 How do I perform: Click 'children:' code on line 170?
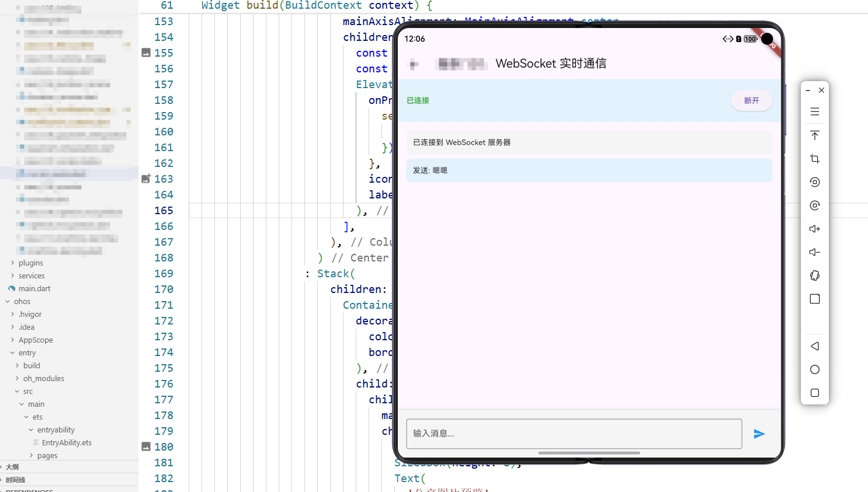point(358,289)
